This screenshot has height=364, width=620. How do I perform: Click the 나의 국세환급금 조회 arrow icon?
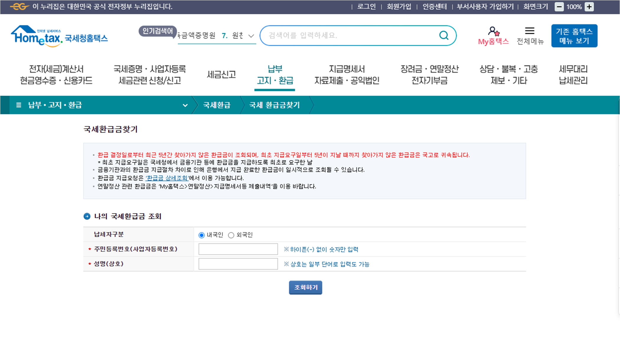click(x=87, y=216)
